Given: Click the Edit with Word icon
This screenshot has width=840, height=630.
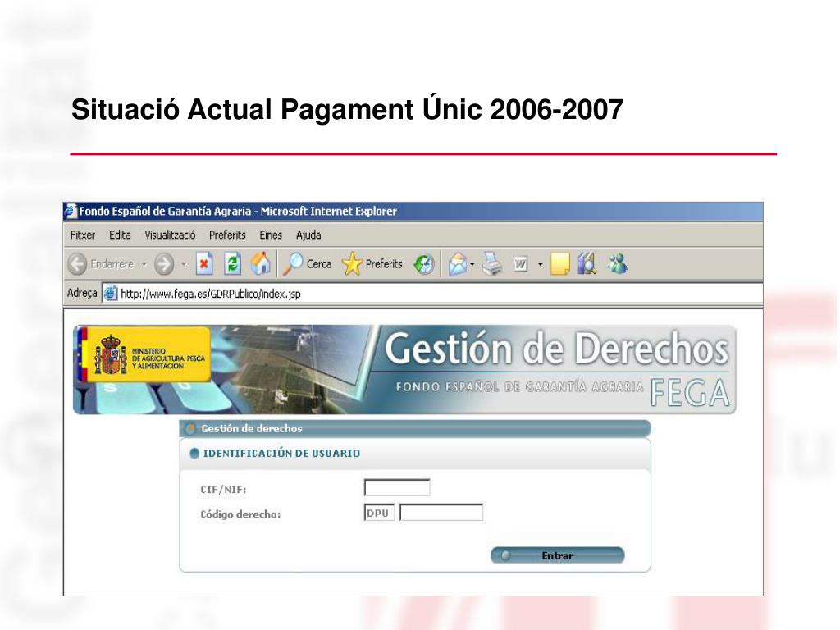Looking at the screenshot, I should click(x=520, y=263).
